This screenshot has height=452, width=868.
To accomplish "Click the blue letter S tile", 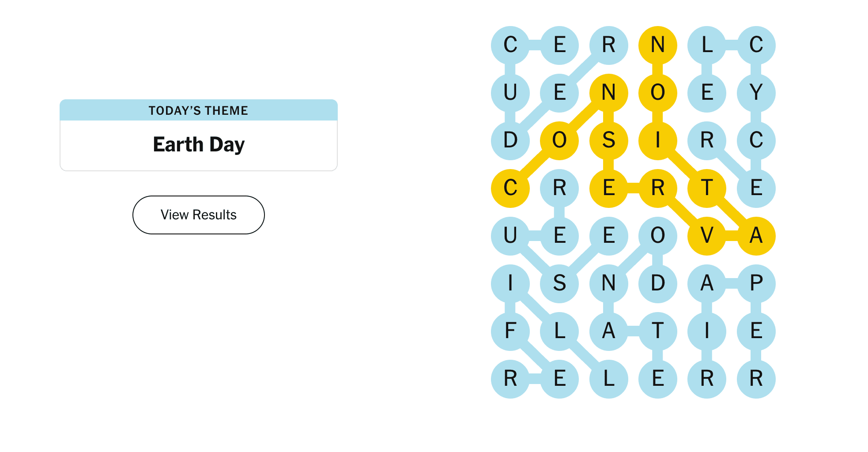I will click(x=559, y=283).
